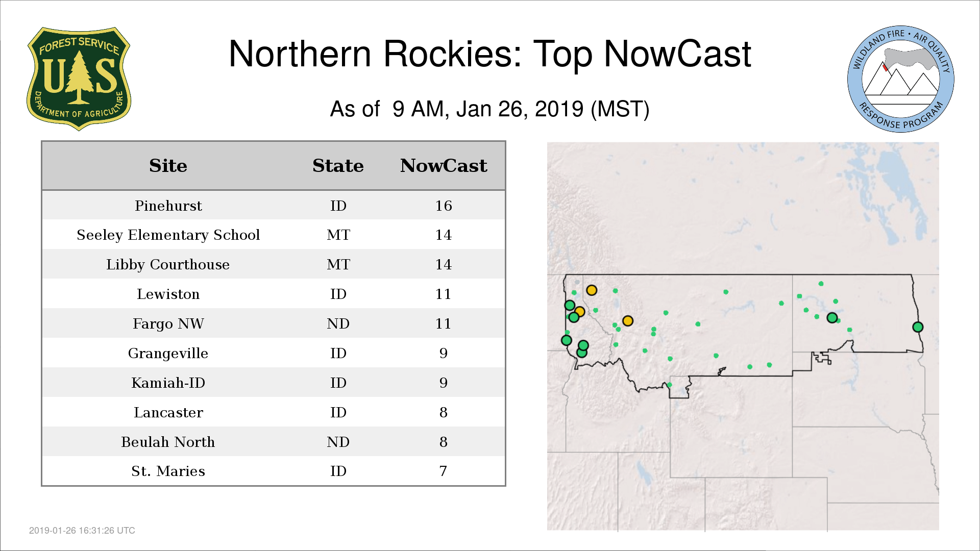Click the green marker on North Dakota's eastern border

pos(918,327)
